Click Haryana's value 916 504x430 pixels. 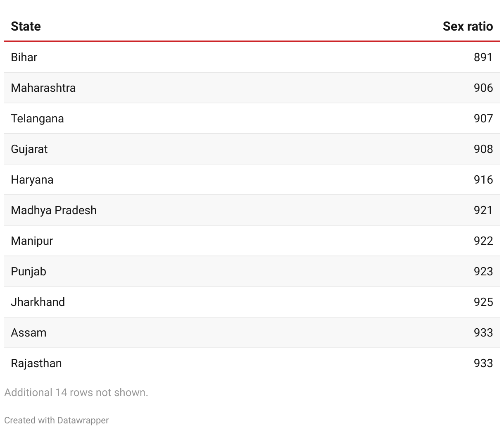click(483, 180)
